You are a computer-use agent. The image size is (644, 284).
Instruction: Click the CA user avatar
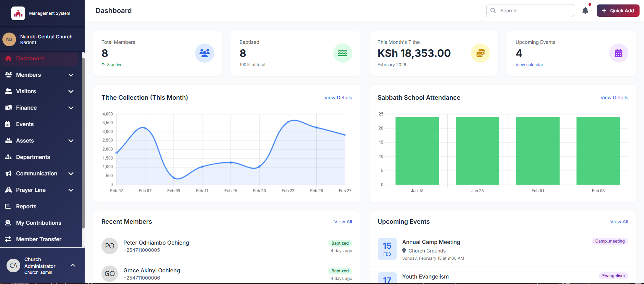pyautogui.click(x=13, y=266)
